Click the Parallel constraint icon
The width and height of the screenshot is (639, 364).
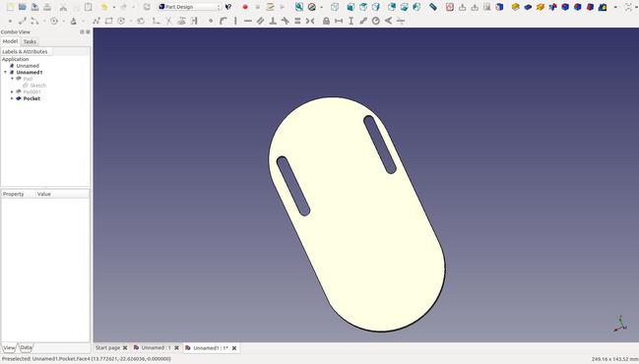pos(260,21)
